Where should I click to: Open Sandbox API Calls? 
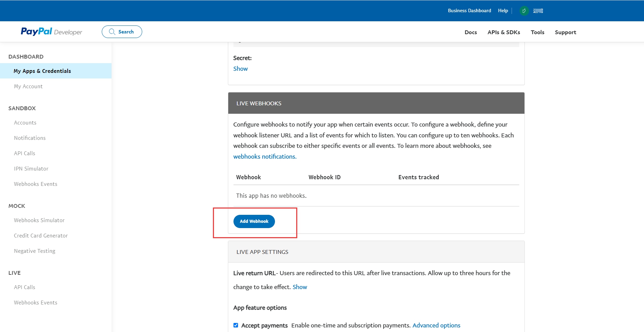click(24, 153)
